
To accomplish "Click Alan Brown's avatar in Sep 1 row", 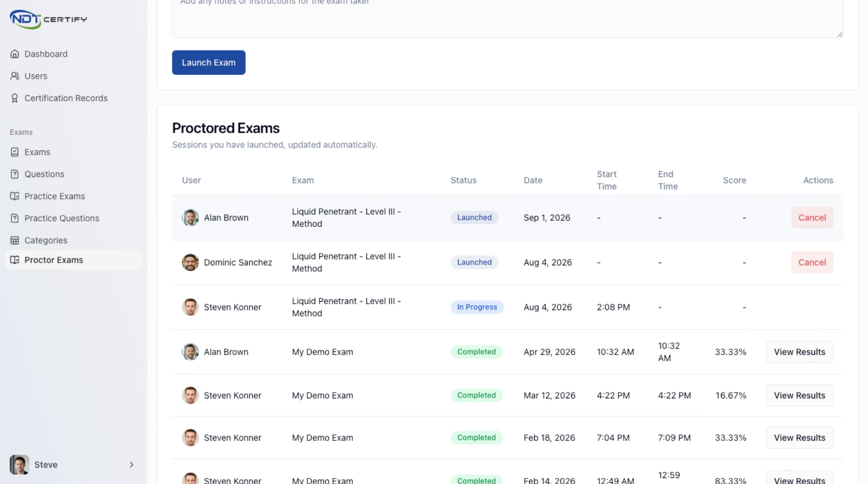I will point(190,218).
